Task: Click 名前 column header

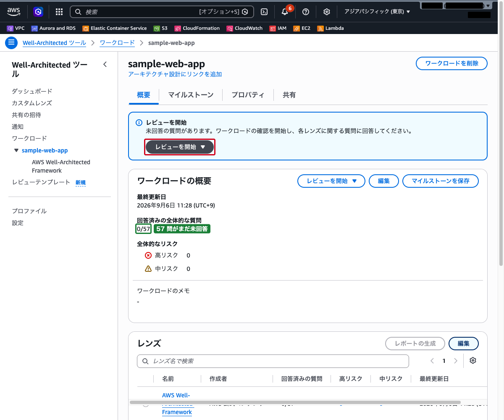Action: (x=168, y=379)
